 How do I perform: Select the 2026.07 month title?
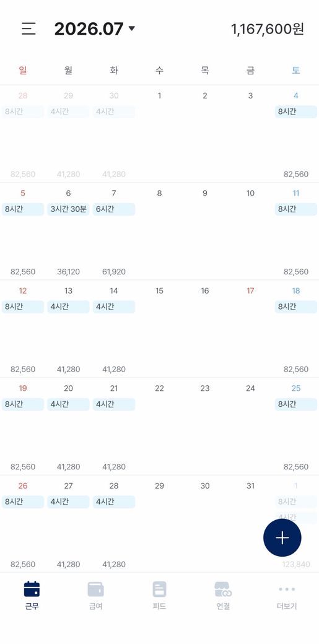tap(89, 28)
